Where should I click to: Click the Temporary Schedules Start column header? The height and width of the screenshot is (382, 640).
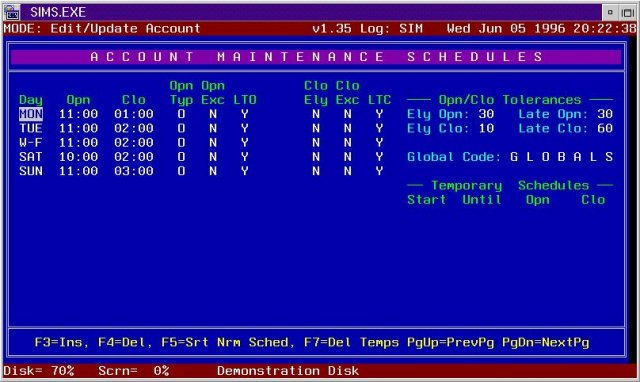click(427, 200)
